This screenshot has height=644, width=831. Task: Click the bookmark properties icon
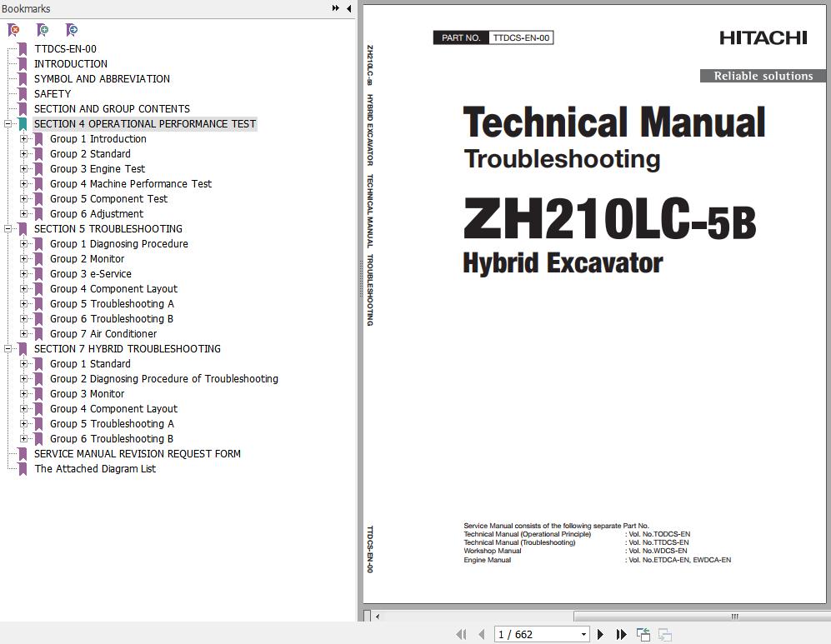tap(72, 30)
